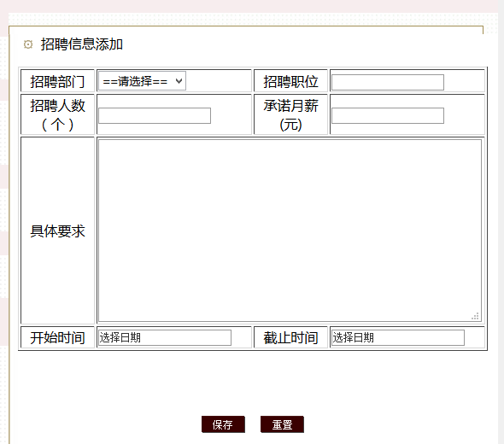
Task: Focus the 招聘人数 number input
Action: [x=155, y=115]
